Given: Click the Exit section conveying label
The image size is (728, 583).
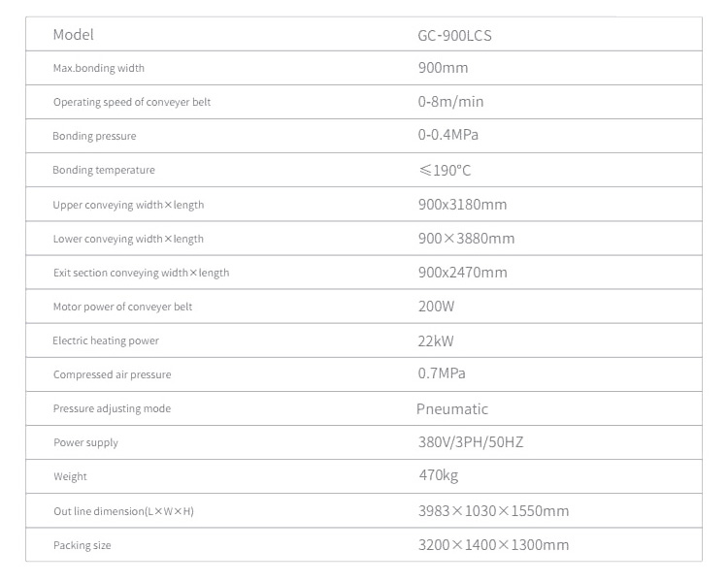Looking at the screenshot, I should 141,273.
